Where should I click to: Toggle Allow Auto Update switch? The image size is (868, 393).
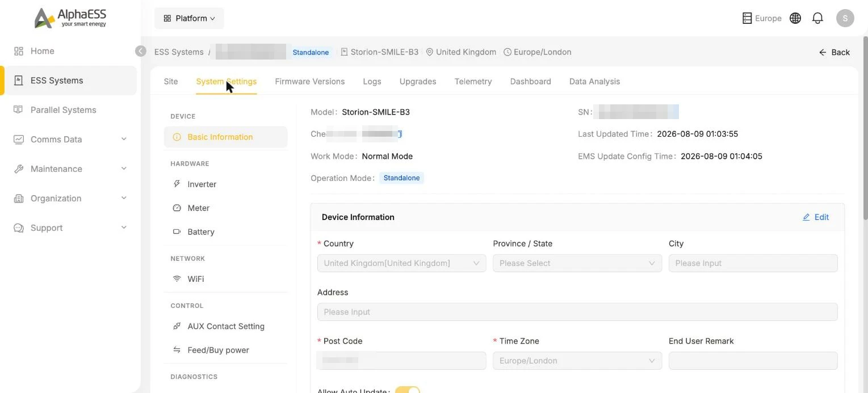pyautogui.click(x=408, y=391)
